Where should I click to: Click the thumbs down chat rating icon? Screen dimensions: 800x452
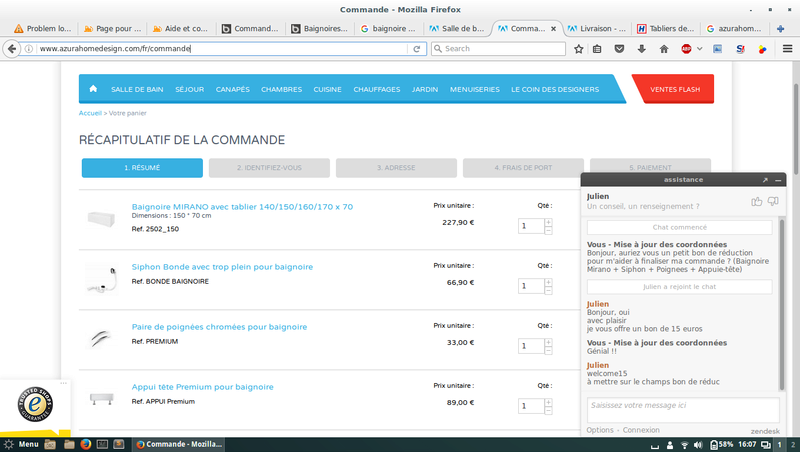pyautogui.click(x=773, y=202)
